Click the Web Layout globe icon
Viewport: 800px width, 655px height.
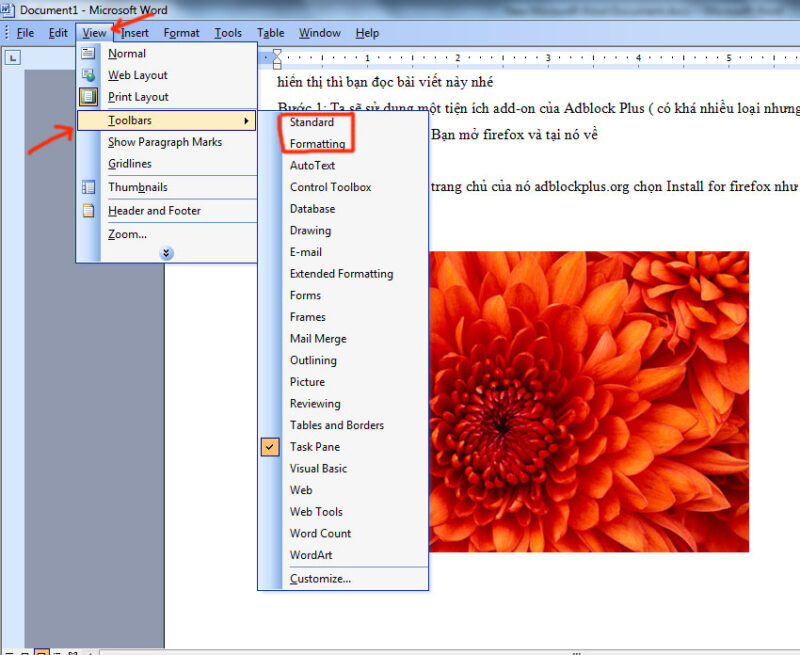click(89, 75)
